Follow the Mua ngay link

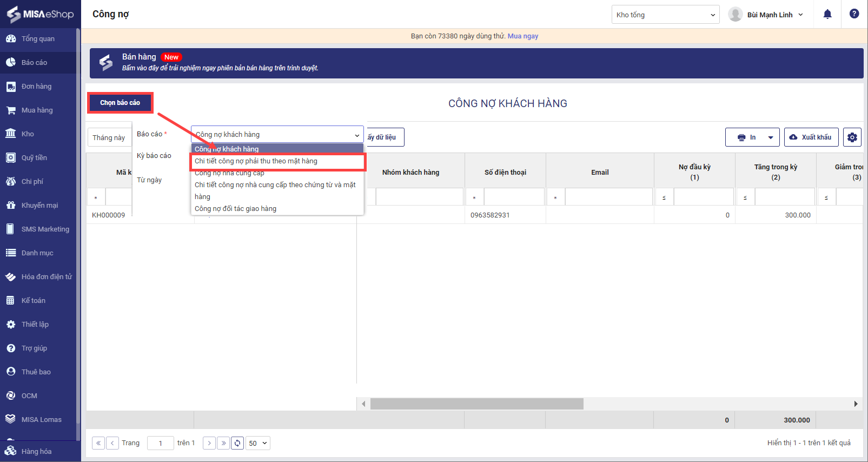(x=523, y=36)
